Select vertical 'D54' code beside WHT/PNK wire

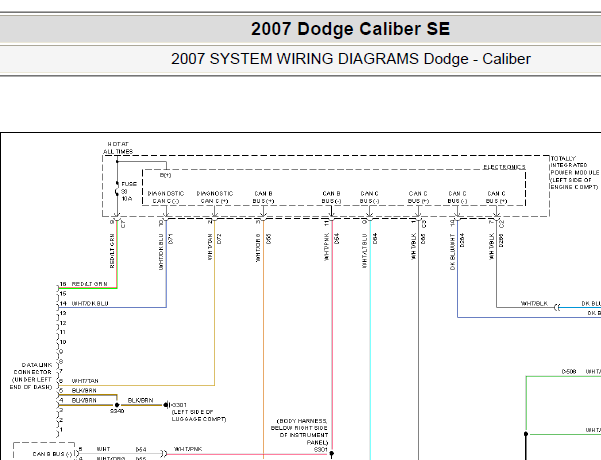click(337, 238)
